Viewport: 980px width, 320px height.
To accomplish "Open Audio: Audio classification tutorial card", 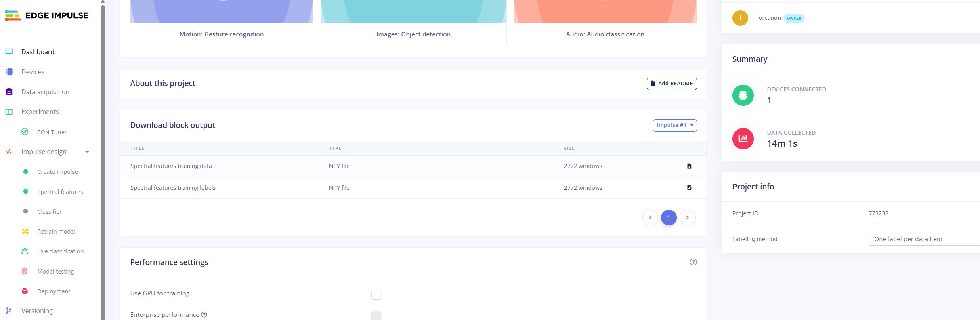I will point(605,23).
